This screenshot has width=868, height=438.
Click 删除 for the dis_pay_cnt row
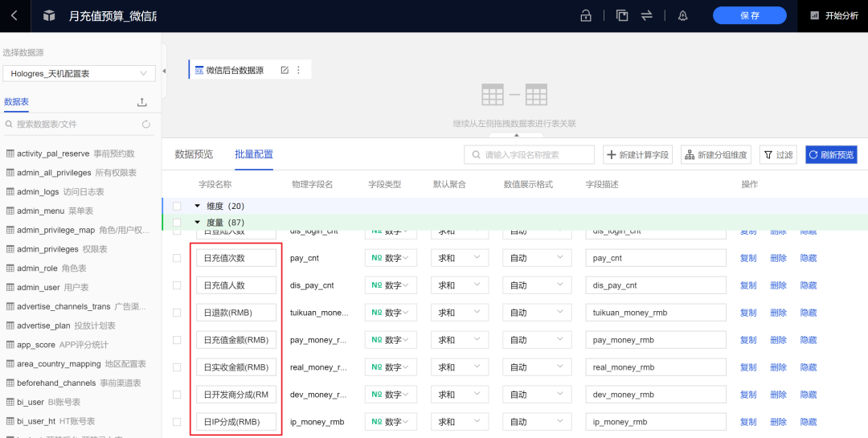[778, 285]
